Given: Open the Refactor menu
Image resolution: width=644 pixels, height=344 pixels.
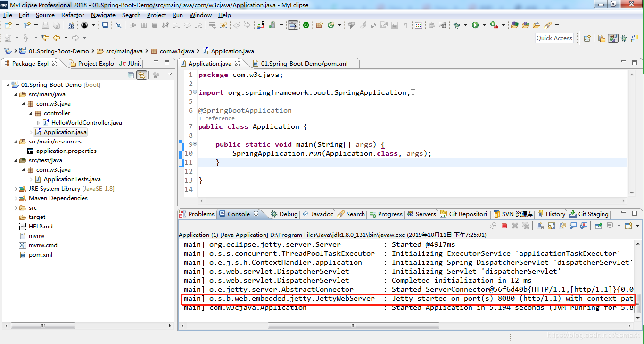Looking at the screenshot, I should pos(73,15).
